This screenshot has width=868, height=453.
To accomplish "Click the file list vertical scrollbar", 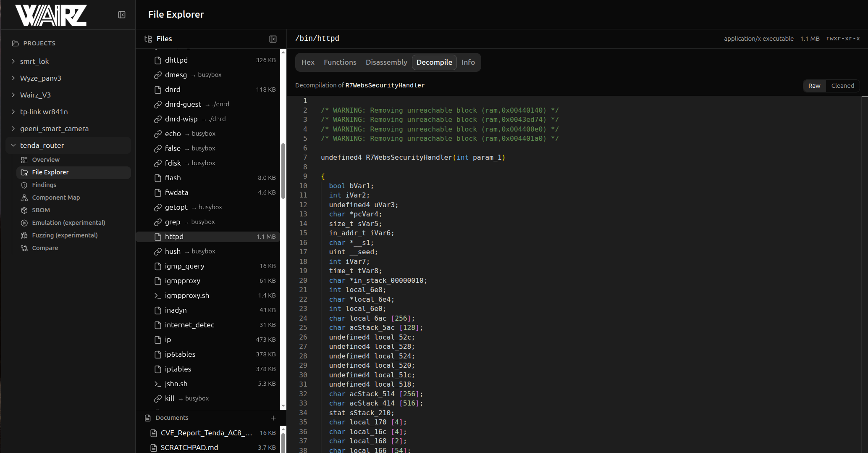I will (x=283, y=171).
